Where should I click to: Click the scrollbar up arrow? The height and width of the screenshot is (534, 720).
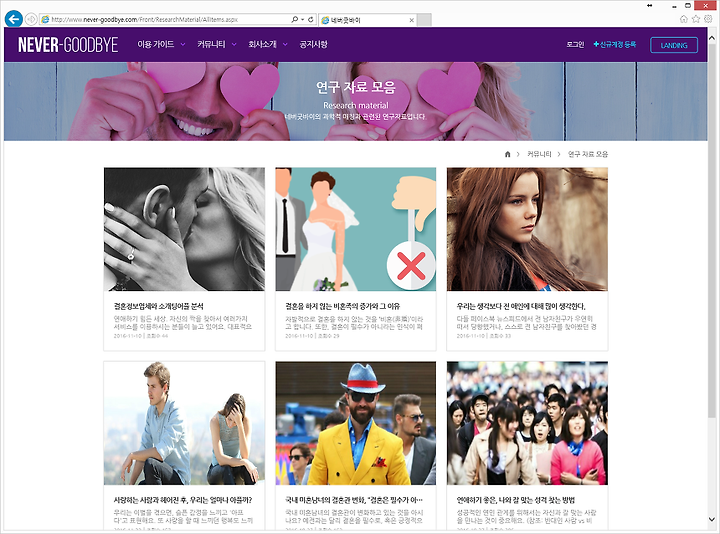(712, 39)
